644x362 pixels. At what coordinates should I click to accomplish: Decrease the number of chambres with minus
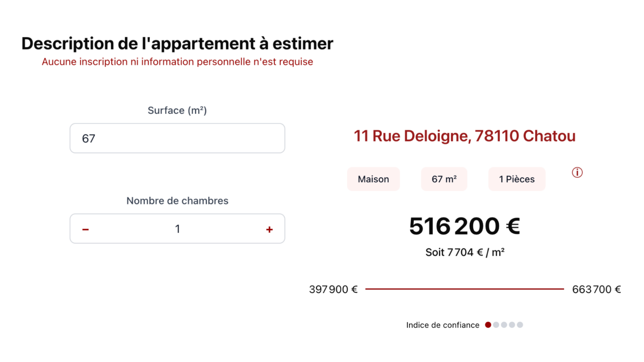click(x=86, y=229)
